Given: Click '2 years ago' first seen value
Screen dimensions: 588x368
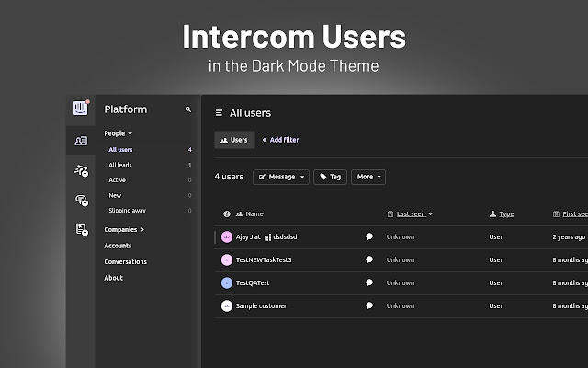Looking at the screenshot, I should [569, 237].
